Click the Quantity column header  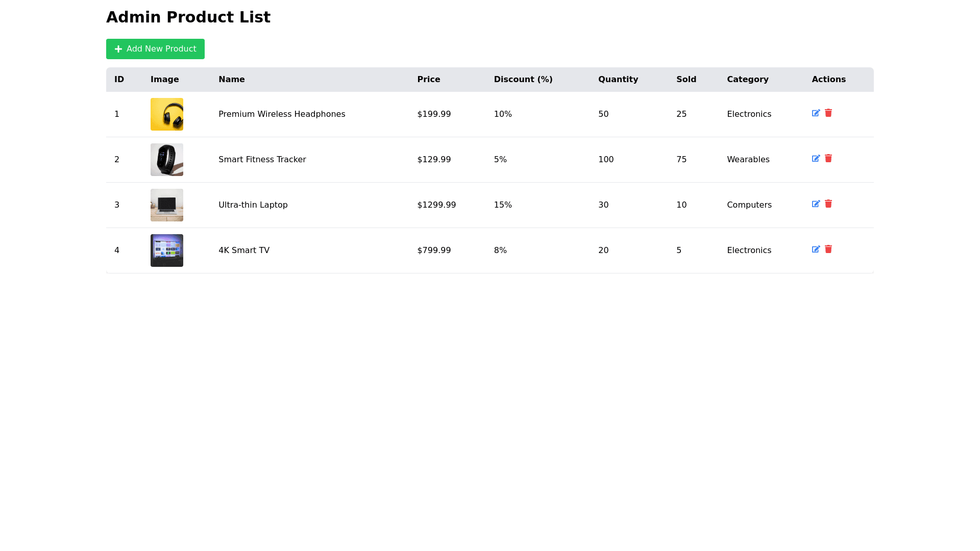coord(618,80)
